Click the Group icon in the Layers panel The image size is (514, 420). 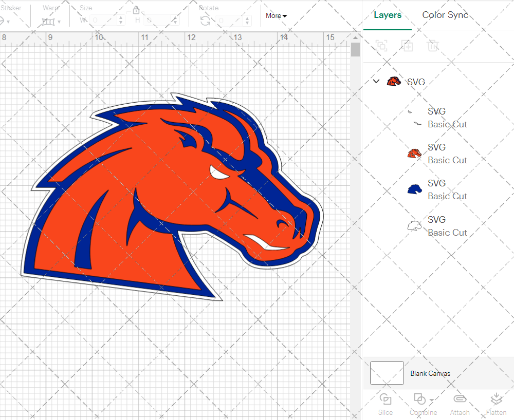point(381,46)
